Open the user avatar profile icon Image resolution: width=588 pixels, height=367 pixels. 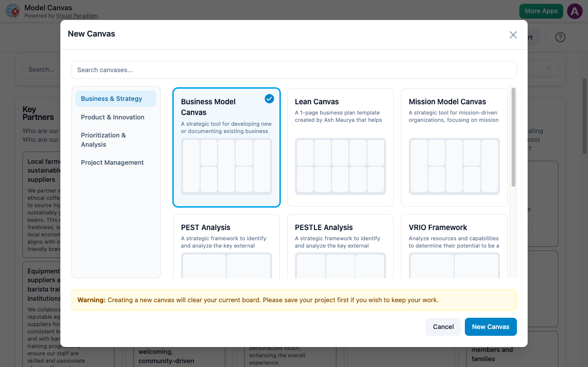coord(575,11)
